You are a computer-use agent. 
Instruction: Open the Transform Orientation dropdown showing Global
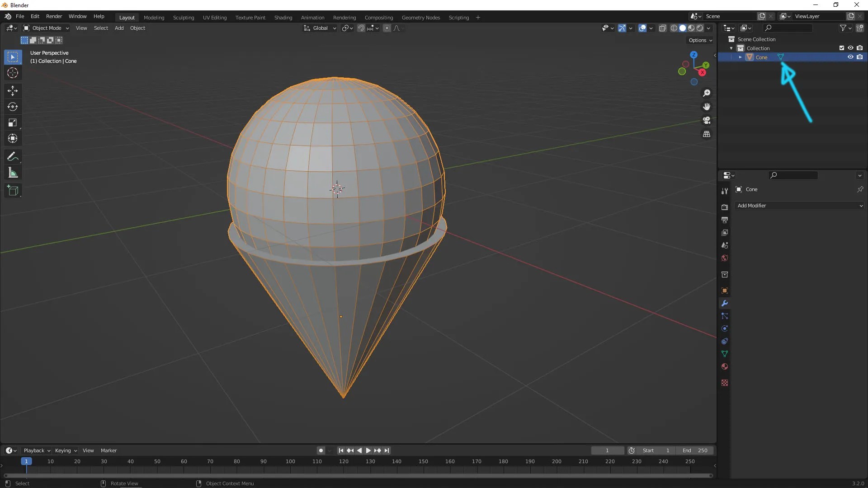[x=320, y=28]
